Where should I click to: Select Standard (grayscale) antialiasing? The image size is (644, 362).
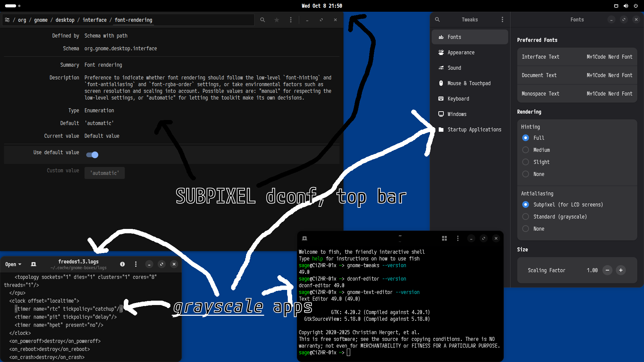pos(526,217)
